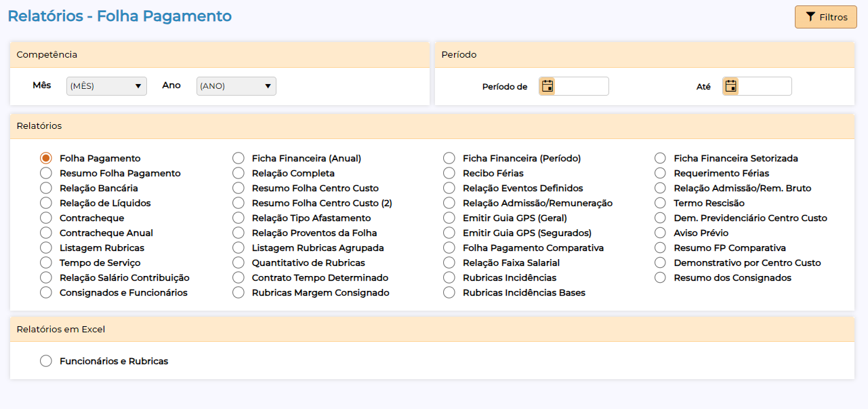Pick Resumo dos Consignados option

[660, 277]
